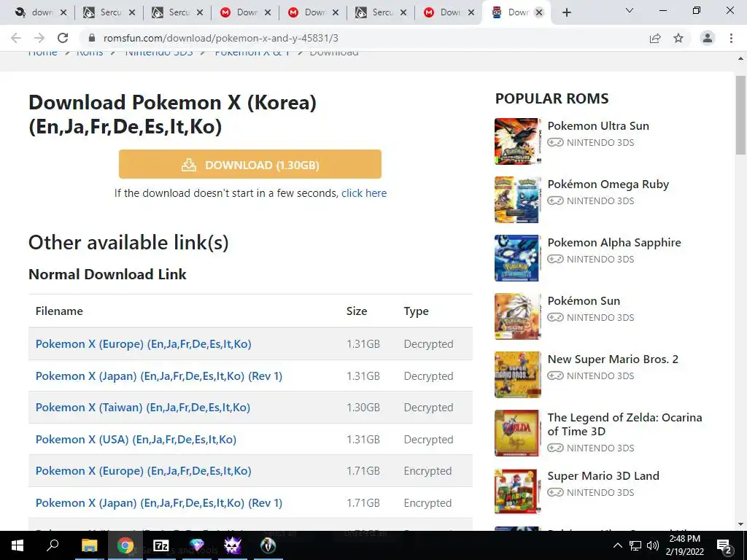Click gamepad icon under Pokemon Ultra Sun
747x560 pixels.
[x=555, y=142]
